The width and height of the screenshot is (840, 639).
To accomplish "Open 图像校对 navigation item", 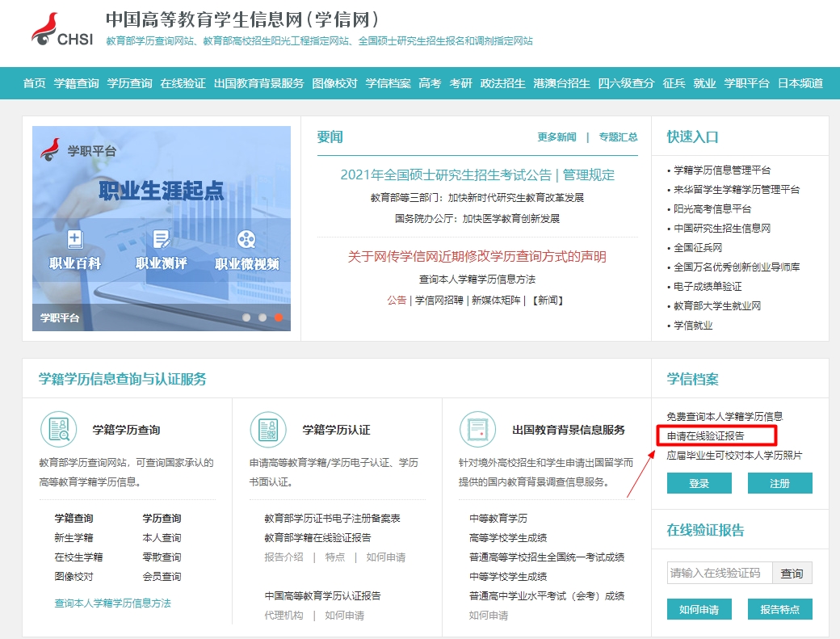I will (335, 83).
